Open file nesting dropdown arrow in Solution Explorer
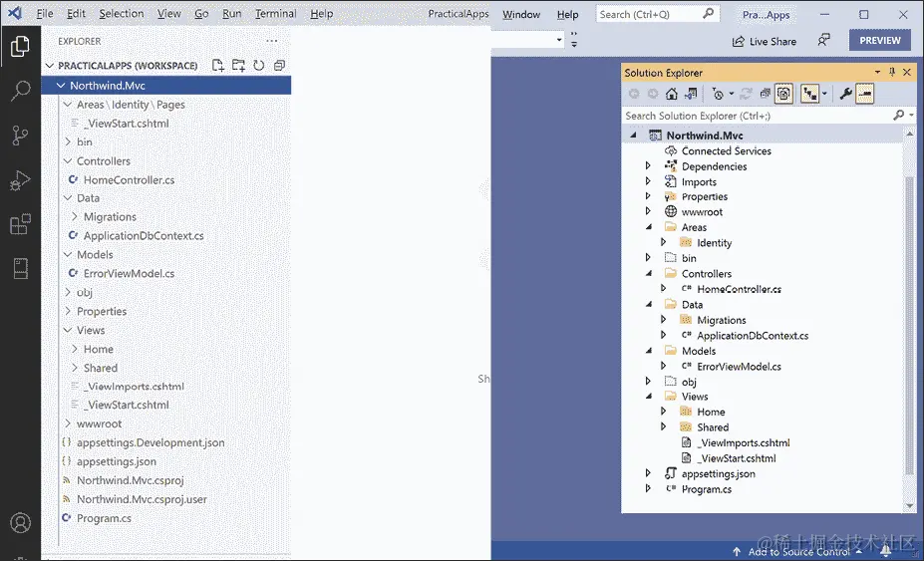The height and width of the screenshot is (561, 924). point(823,94)
